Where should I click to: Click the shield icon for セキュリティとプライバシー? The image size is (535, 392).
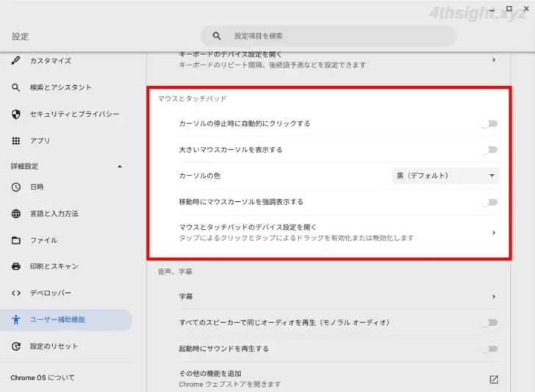(x=15, y=114)
